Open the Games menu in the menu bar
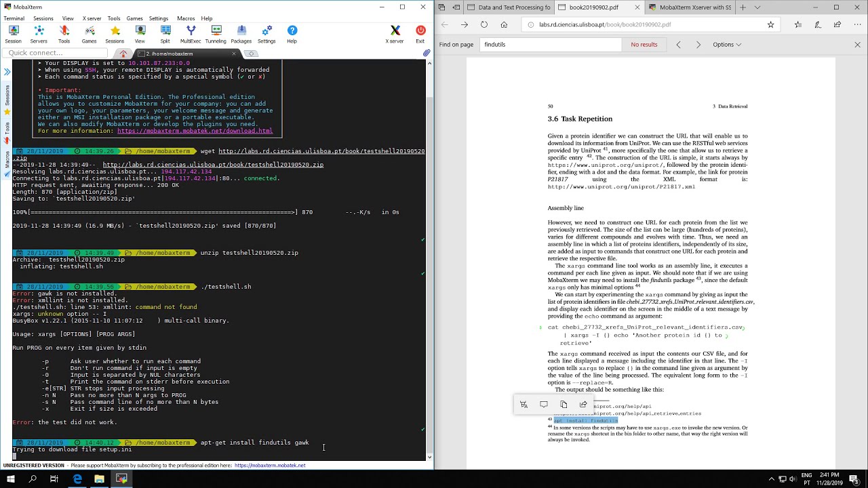 (x=134, y=18)
